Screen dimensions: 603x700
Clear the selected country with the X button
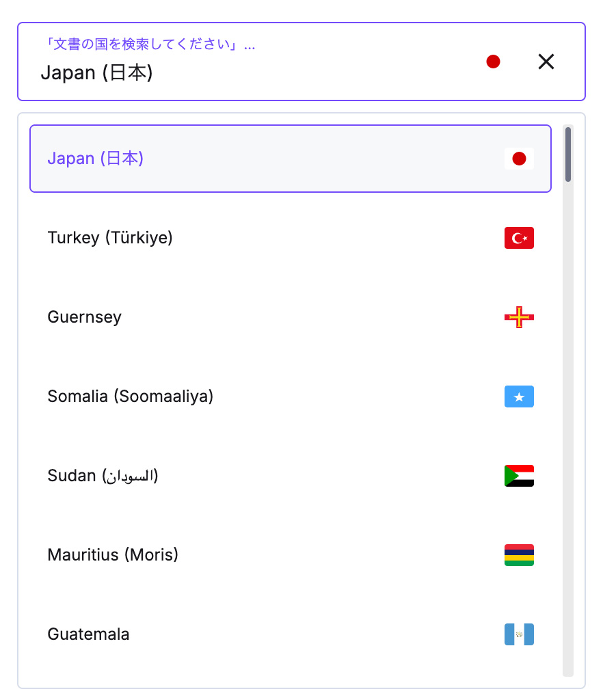[x=546, y=62]
